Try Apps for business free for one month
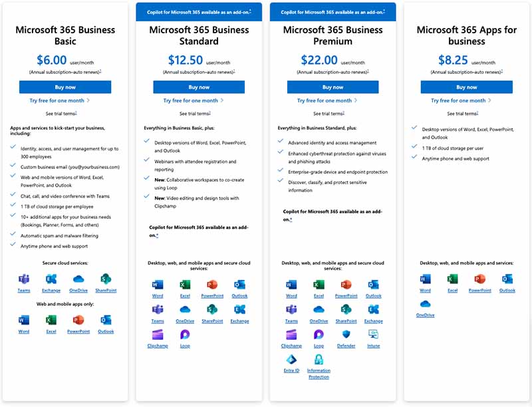 (x=461, y=100)
